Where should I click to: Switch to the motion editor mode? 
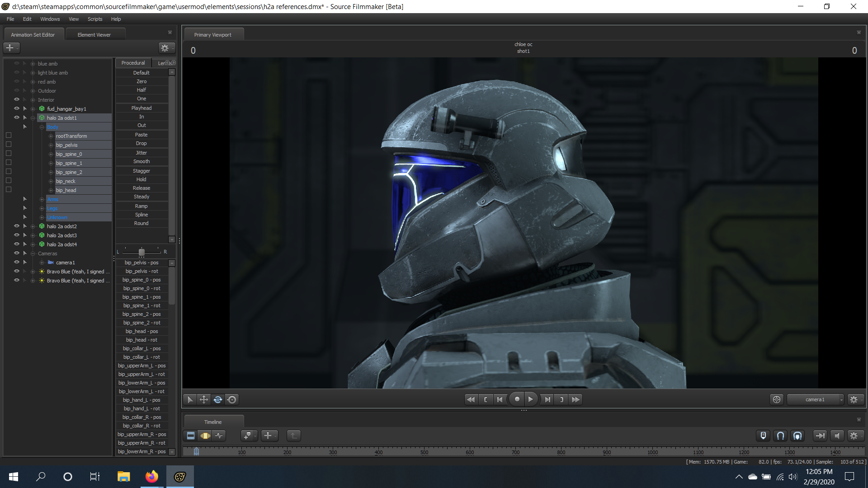pyautogui.click(x=205, y=436)
